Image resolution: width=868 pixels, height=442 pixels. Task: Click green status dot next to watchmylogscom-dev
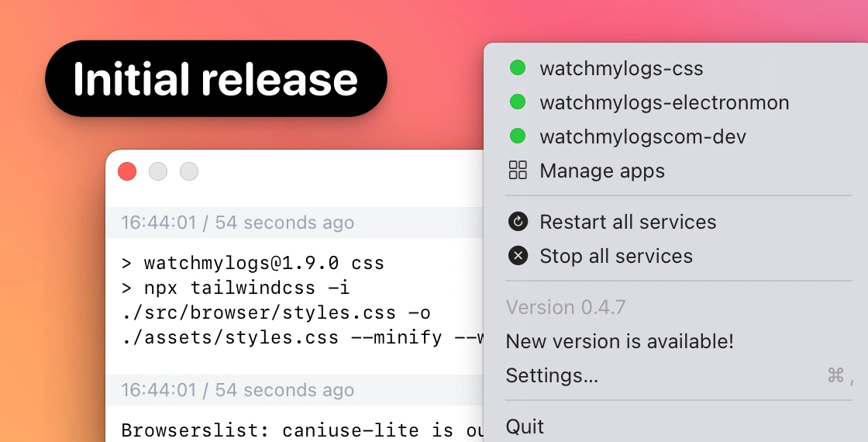(x=518, y=136)
